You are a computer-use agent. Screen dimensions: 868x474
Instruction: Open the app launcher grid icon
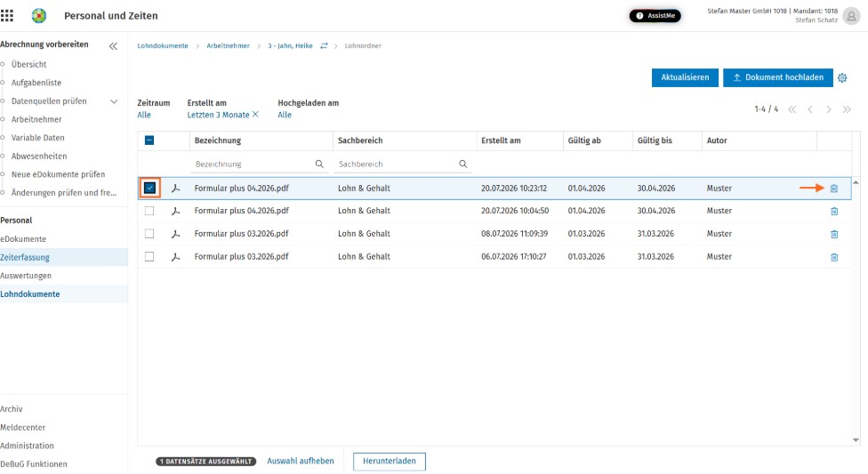point(6,15)
